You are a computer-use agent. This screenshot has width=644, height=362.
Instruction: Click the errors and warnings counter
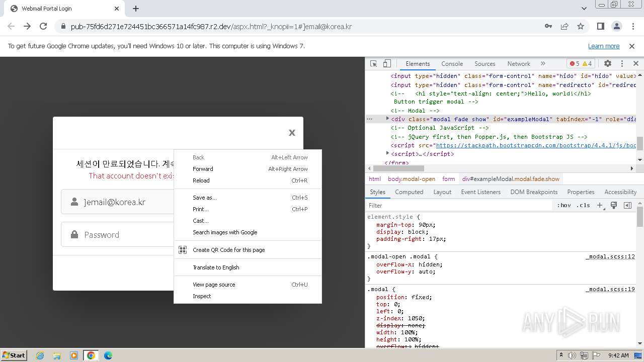(x=581, y=64)
